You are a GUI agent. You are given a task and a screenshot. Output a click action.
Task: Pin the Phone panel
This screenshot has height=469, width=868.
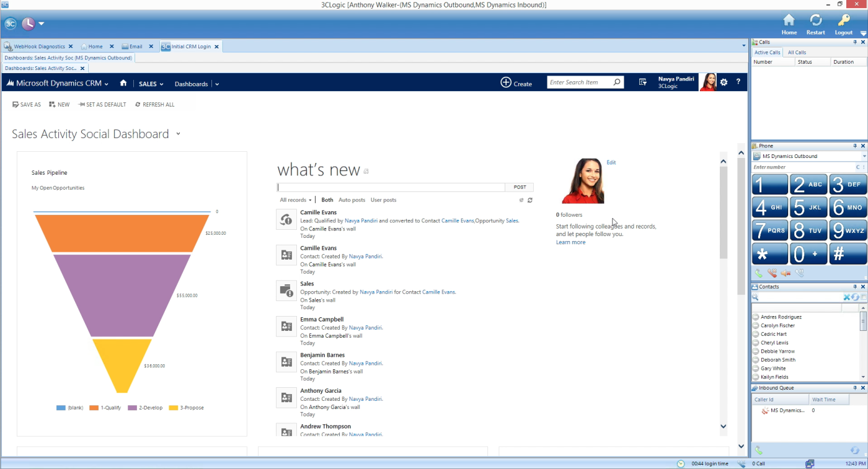855,146
